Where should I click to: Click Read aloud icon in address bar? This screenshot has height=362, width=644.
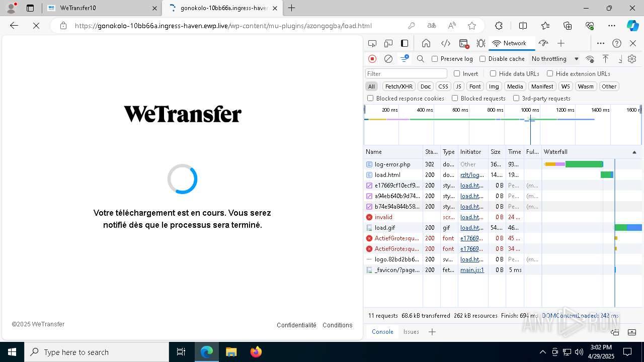point(452,26)
